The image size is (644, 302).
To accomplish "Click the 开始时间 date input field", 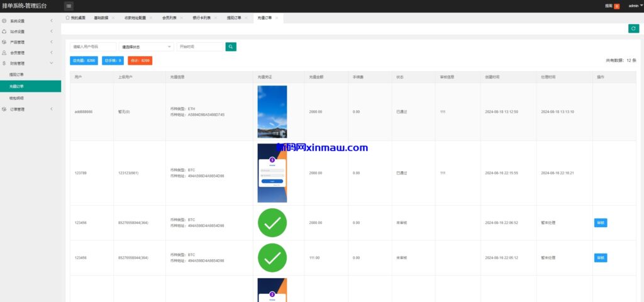I will coord(200,47).
